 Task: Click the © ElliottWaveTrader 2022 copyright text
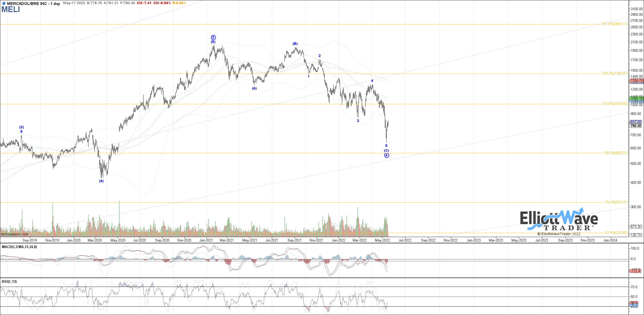(x=559, y=234)
